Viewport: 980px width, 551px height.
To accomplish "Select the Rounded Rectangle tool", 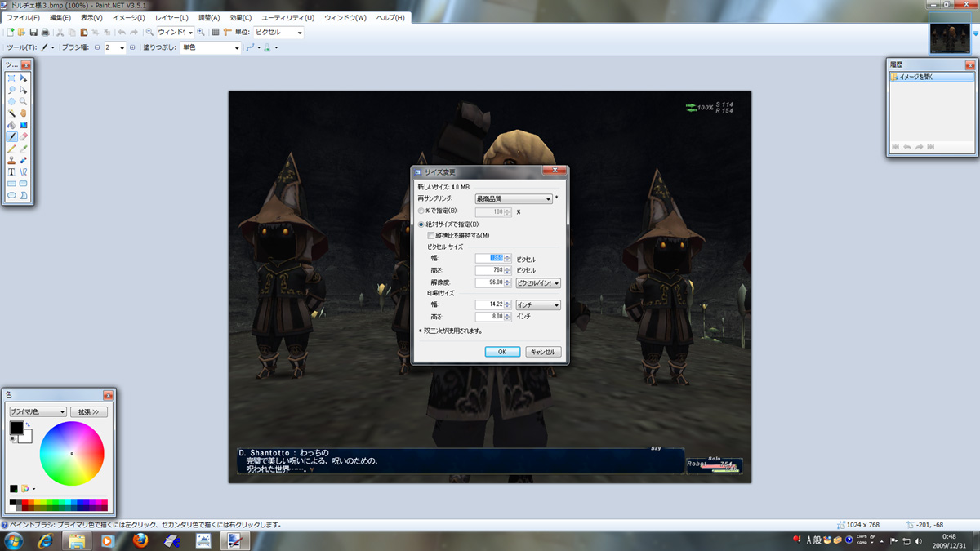I will 24,184.
